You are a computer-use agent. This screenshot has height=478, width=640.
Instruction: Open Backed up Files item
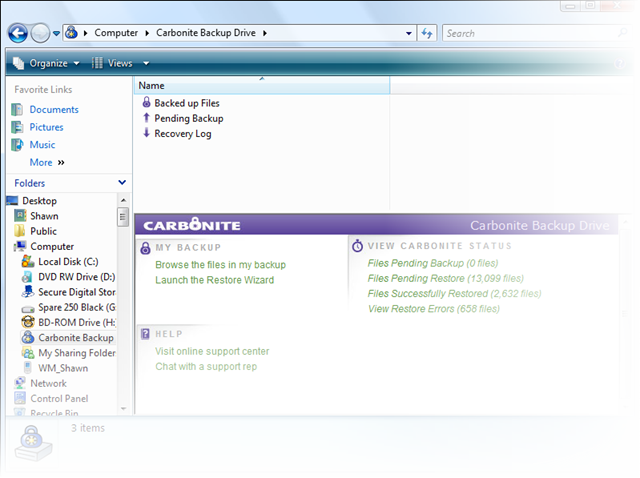tap(187, 103)
